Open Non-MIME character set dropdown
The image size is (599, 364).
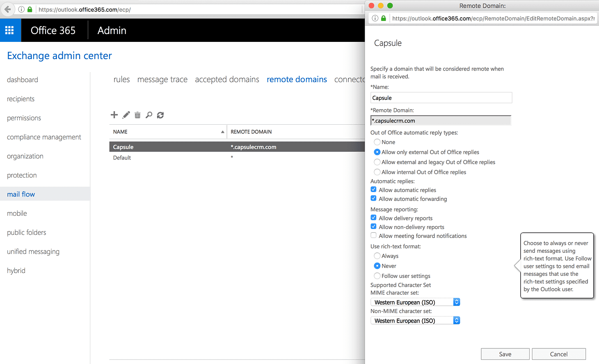415,321
